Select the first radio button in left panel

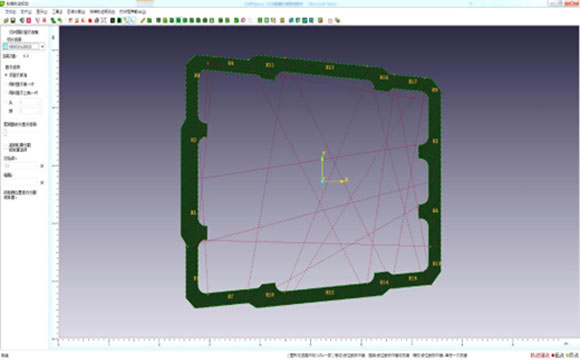point(6,75)
